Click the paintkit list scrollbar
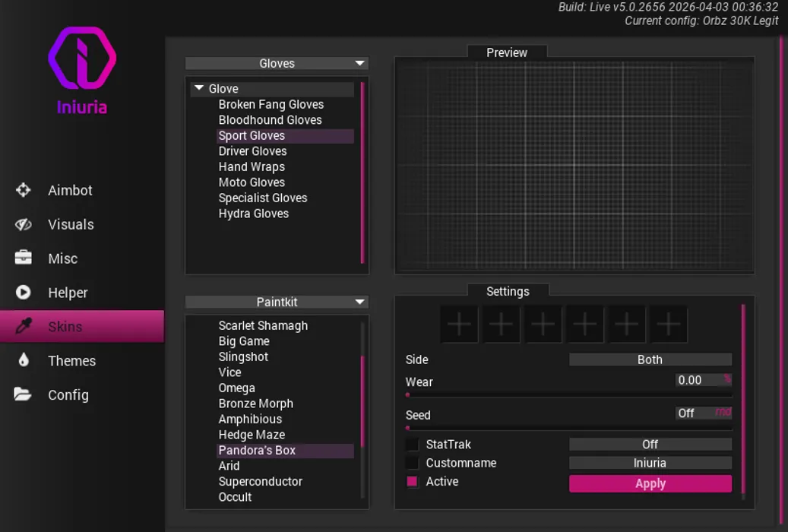This screenshot has height=532, width=788. point(362,401)
